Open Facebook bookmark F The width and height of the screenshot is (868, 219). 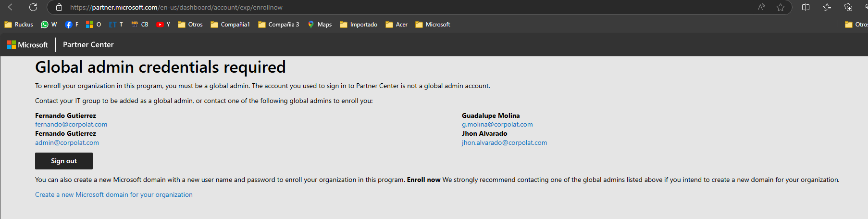(72, 25)
